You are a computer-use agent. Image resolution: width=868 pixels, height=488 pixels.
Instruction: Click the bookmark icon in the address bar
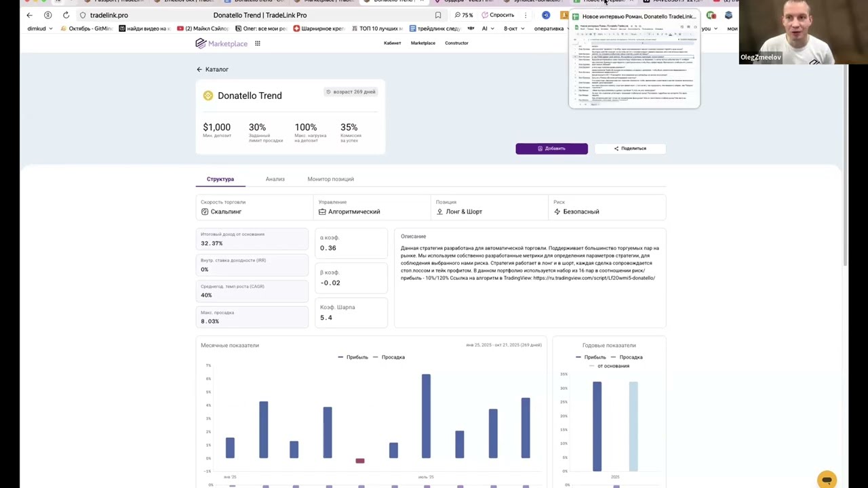[x=438, y=15]
